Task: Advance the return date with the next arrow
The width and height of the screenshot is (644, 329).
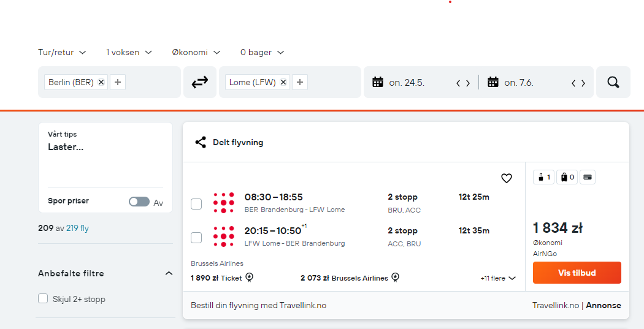Action: (x=583, y=83)
